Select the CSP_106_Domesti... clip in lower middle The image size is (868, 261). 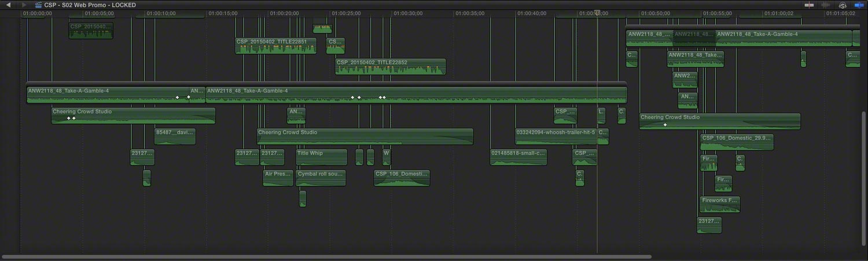[402, 178]
